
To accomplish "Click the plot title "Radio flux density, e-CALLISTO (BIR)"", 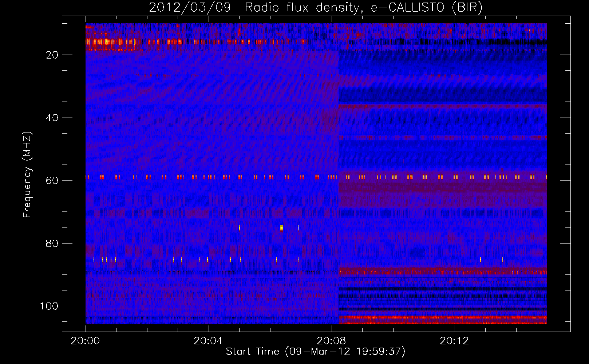I will (x=363, y=8).
